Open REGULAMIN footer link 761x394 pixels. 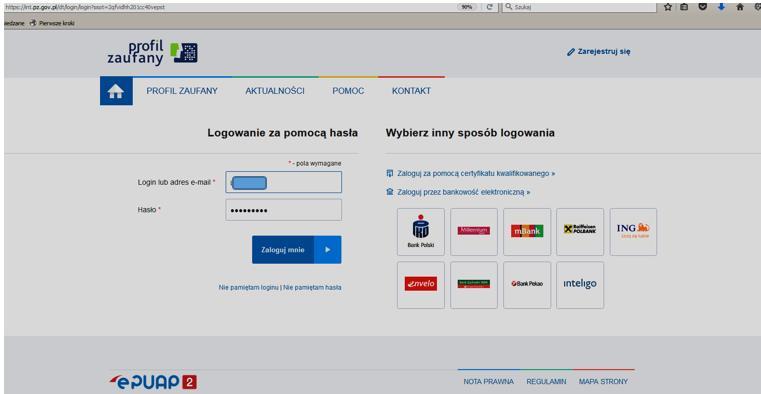point(546,382)
